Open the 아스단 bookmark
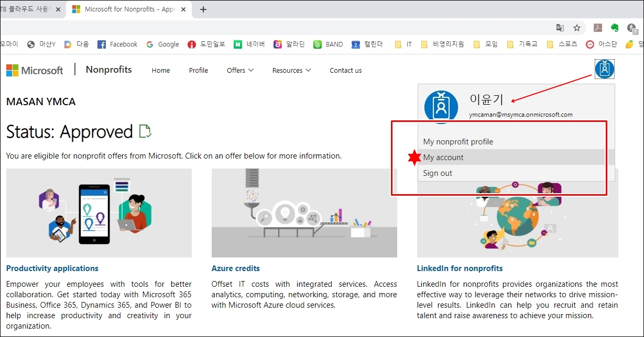 click(602, 44)
